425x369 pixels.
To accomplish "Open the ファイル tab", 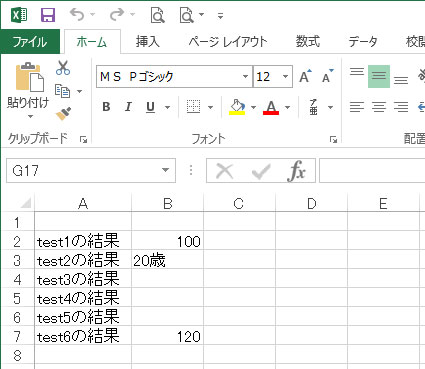I will pos(30,42).
